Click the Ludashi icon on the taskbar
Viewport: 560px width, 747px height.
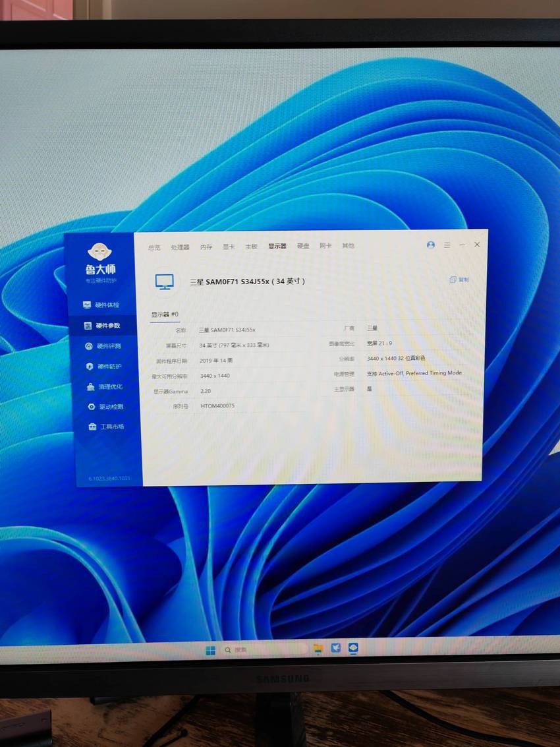click(x=353, y=648)
